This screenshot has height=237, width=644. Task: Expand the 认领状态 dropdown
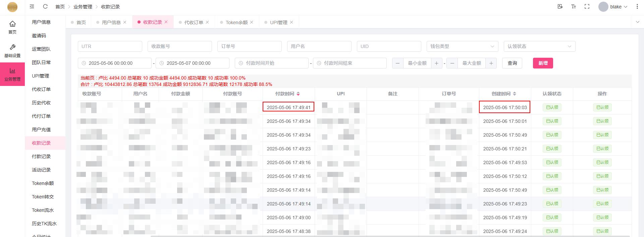pos(539,46)
